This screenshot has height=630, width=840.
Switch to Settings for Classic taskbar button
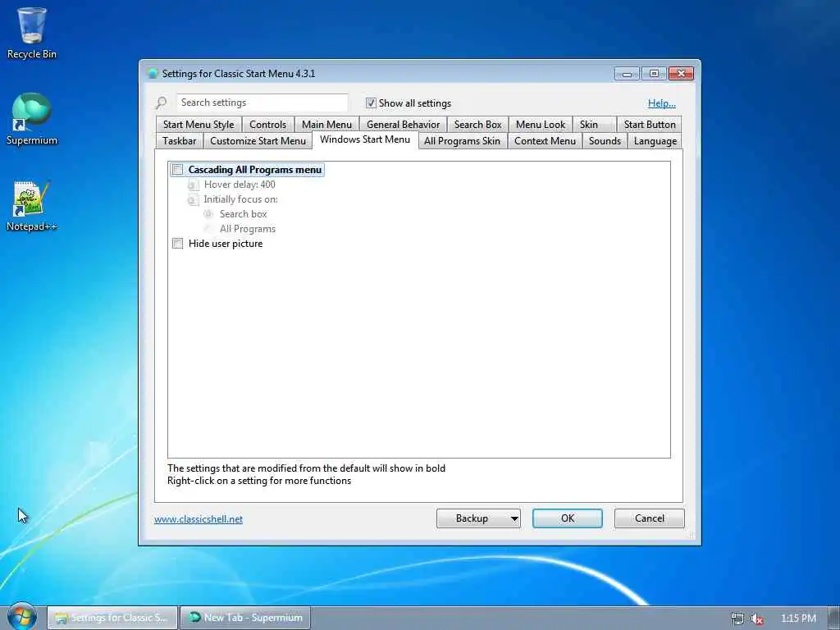coord(112,618)
